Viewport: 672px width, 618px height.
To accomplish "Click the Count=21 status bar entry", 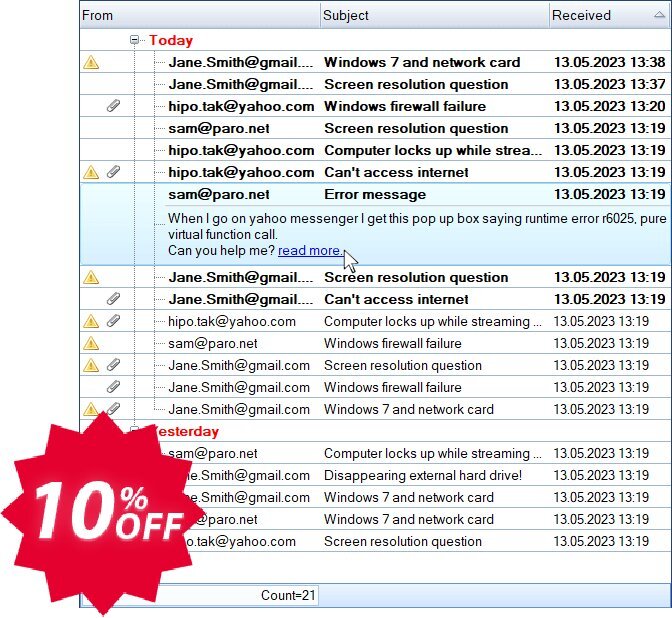I will tap(288, 595).
